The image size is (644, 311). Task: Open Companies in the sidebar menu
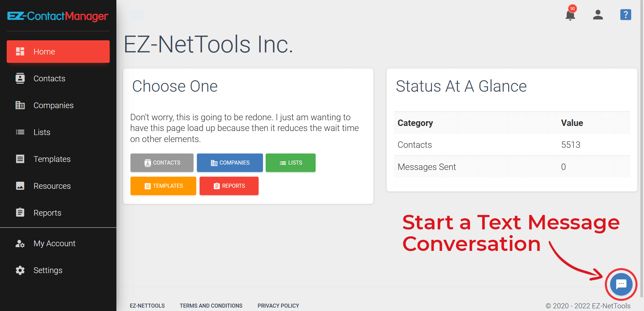point(58,105)
